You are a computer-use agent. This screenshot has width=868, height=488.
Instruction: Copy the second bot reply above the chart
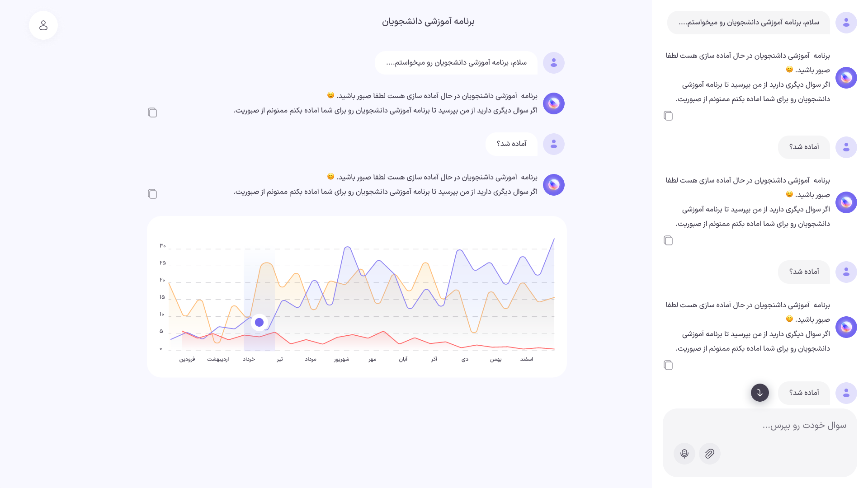click(x=152, y=194)
